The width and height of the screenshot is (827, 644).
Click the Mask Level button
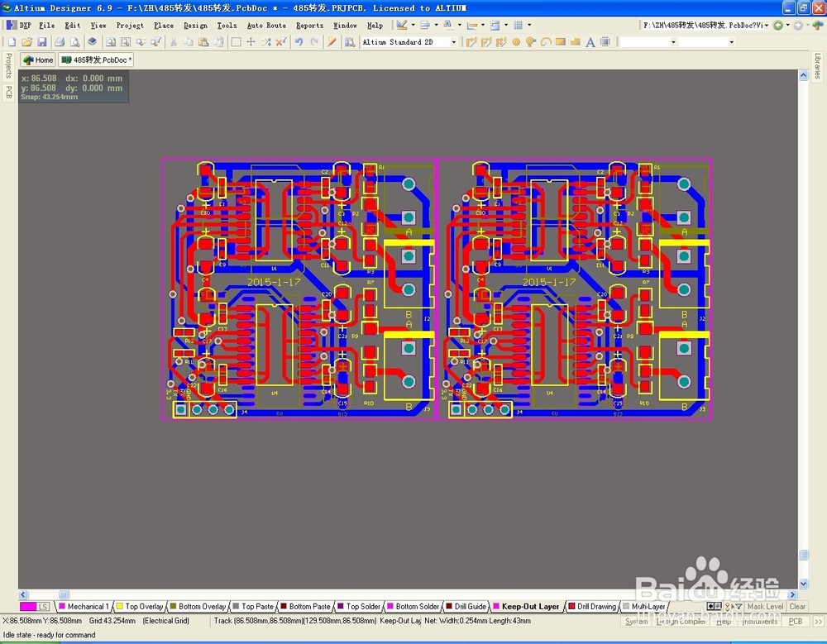tap(765, 607)
